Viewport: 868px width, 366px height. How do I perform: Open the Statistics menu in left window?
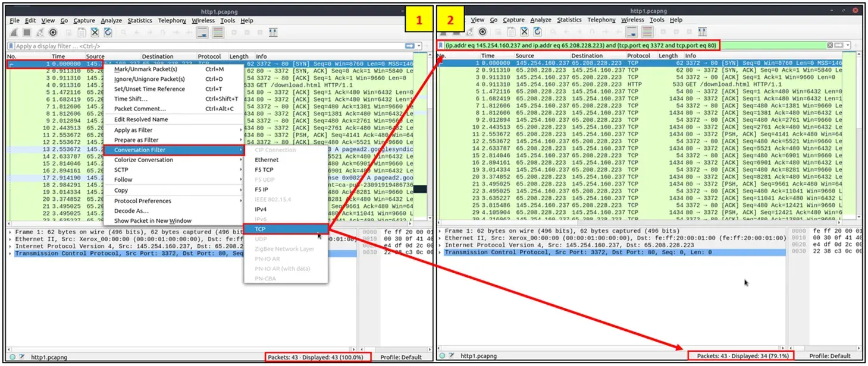click(140, 20)
